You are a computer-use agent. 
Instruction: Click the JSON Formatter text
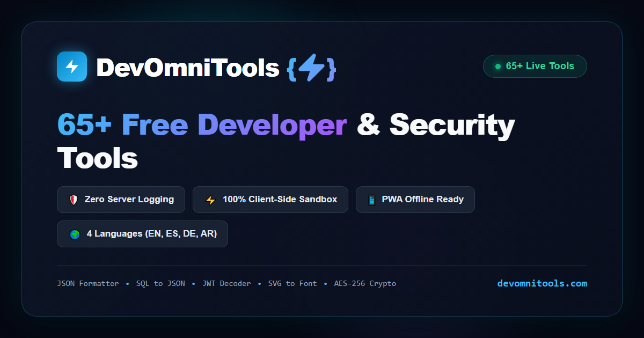coord(88,283)
